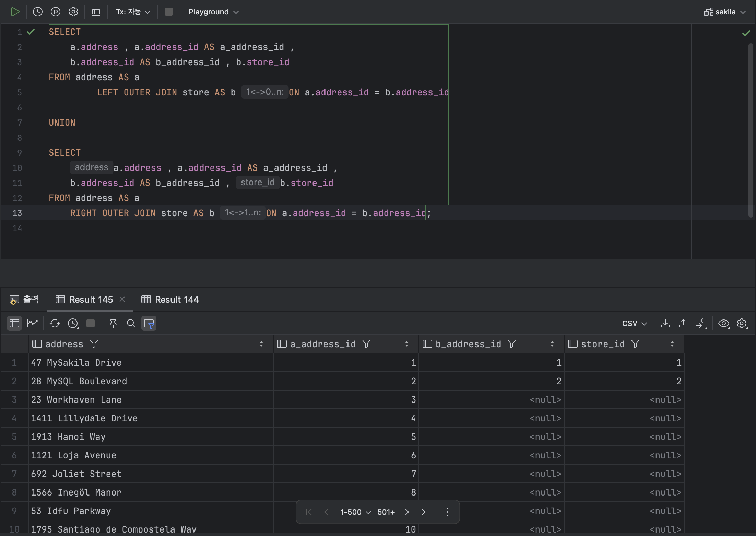Toggle column visibility eye icon
The image size is (756, 536).
[x=724, y=323]
